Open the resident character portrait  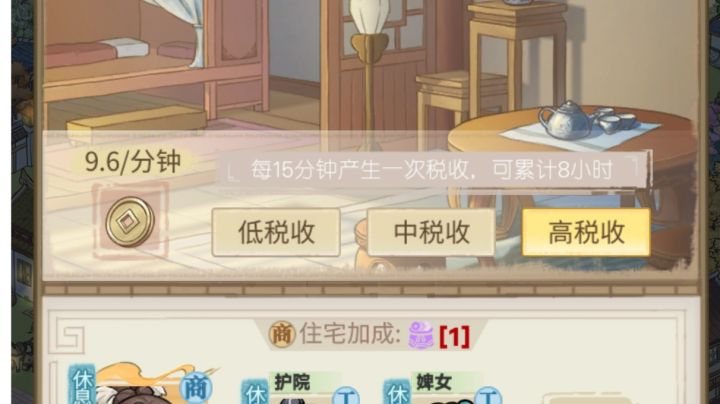138,386
